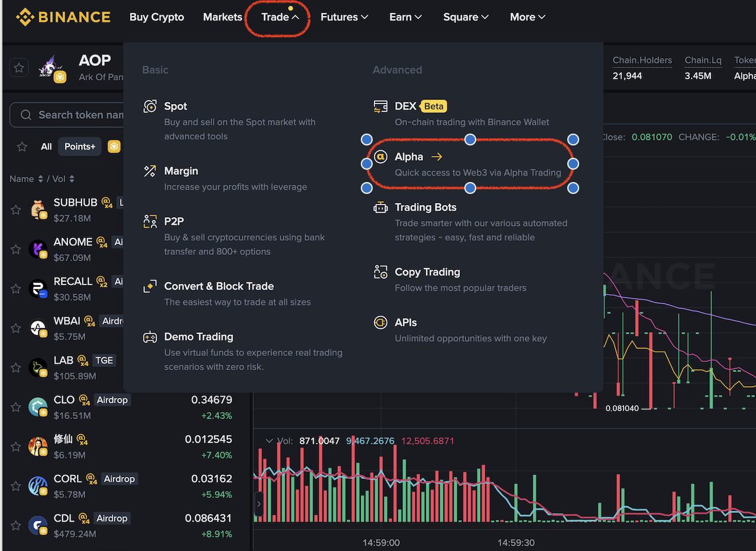Viewport: 756px width, 551px height.
Task: Click the Demo Trading gamepad icon
Action: (150, 337)
